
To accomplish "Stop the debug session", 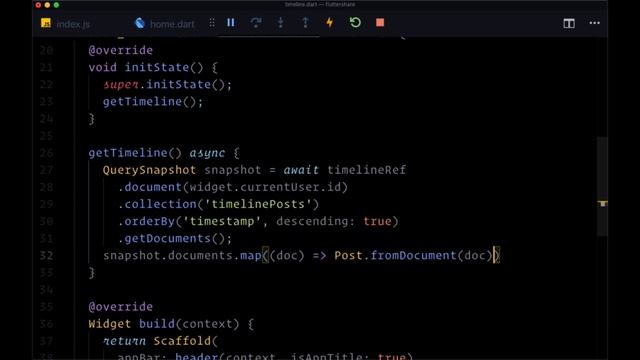I will 380,22.
